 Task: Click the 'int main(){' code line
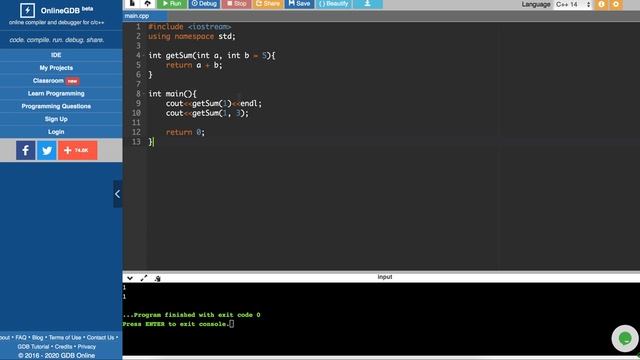[x=172, y=94]
